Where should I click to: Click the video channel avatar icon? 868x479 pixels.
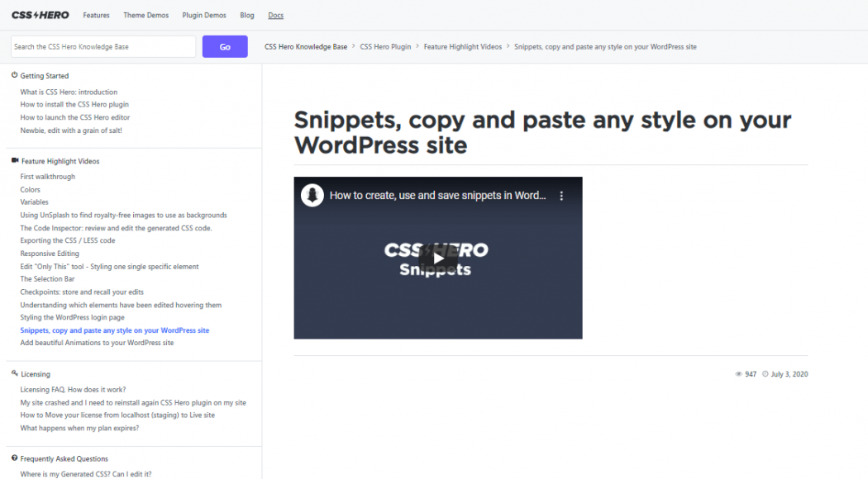coord(312,196)
